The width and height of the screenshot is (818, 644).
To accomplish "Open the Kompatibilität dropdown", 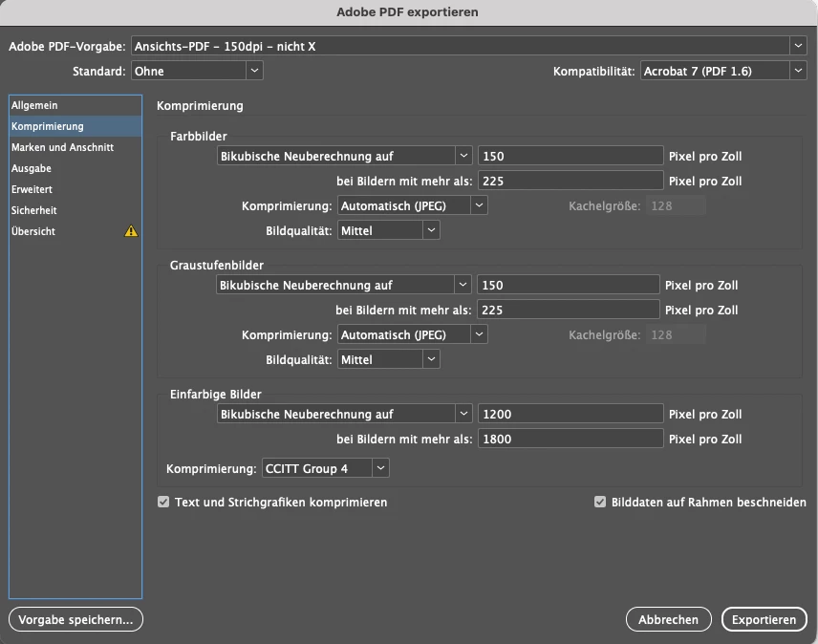I will point(723,71).
